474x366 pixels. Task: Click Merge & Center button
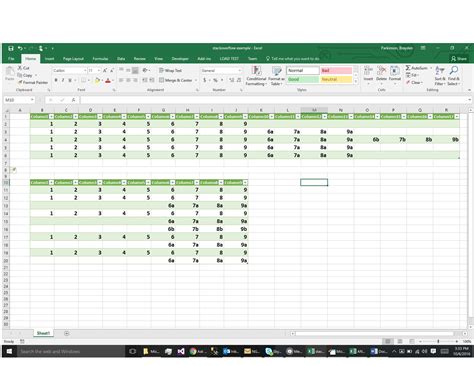point(178,80)
